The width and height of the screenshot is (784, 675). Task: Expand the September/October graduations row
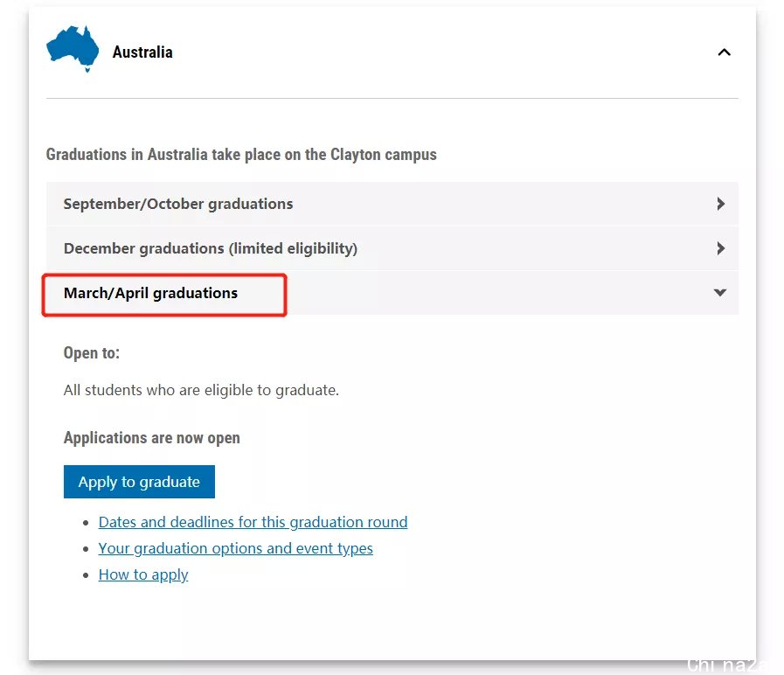pyautogui.click(x=392, y=204)
